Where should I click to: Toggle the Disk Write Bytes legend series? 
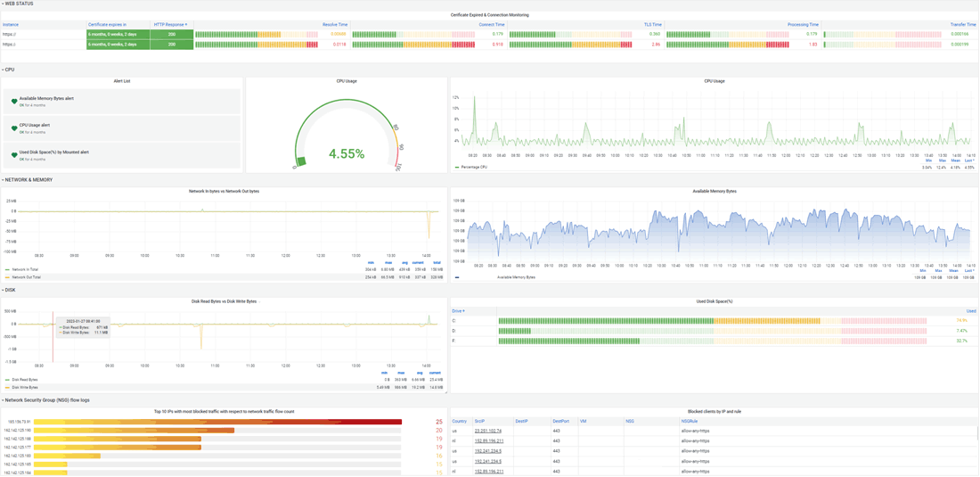tap(25, 388)
